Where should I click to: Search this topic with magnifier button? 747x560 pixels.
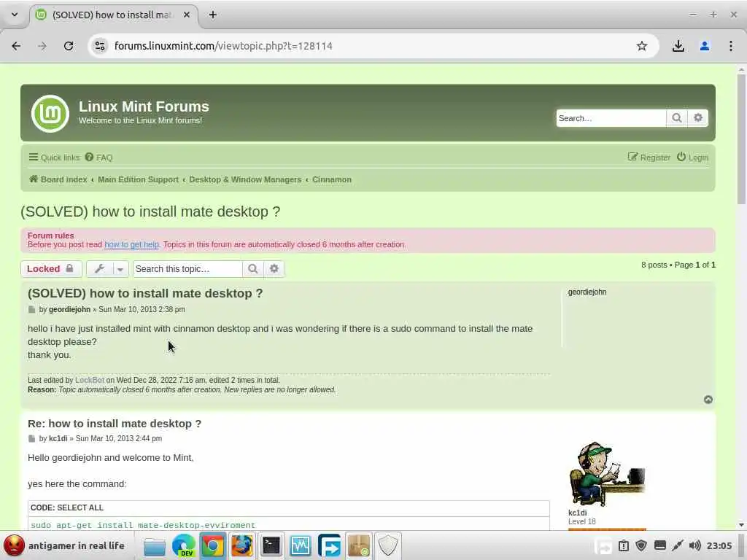(x=253, y=269)
